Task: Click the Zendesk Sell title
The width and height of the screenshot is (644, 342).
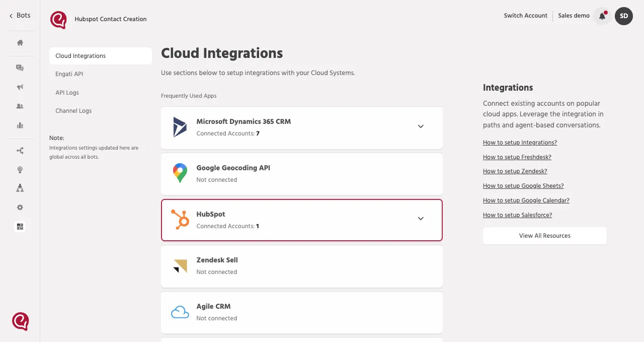Action: (x=217, y=260)
